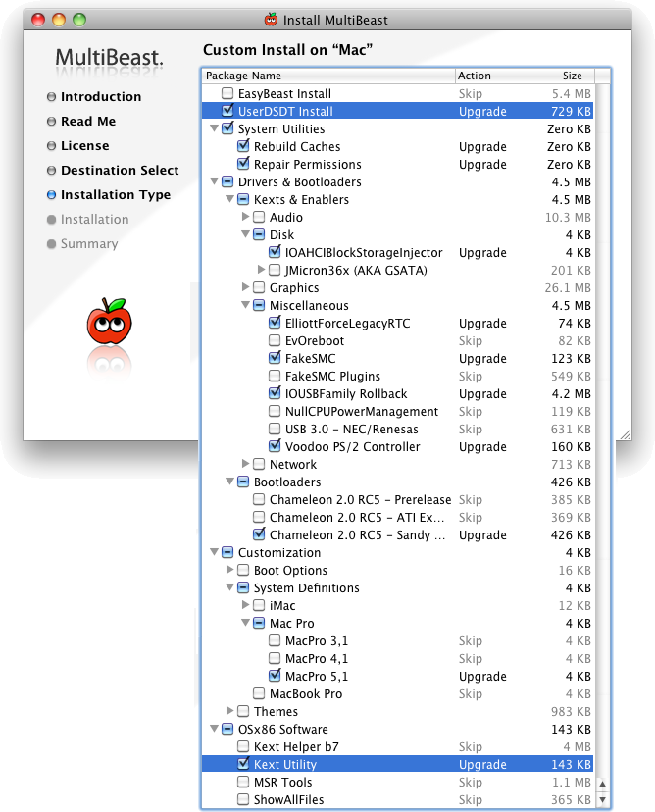This screenshot has height=812, width=655.
Task: Go to Destination Select step
Action: click(x=120, y=171)
